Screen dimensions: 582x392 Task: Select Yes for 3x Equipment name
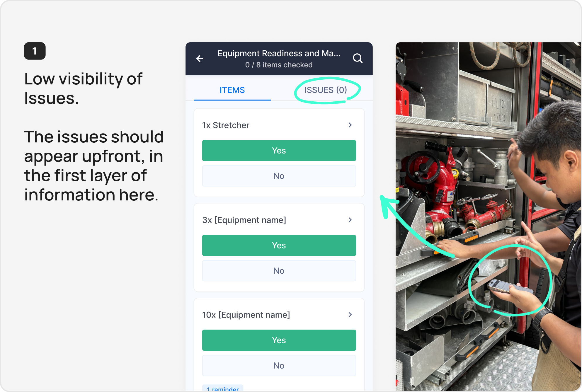279,246
